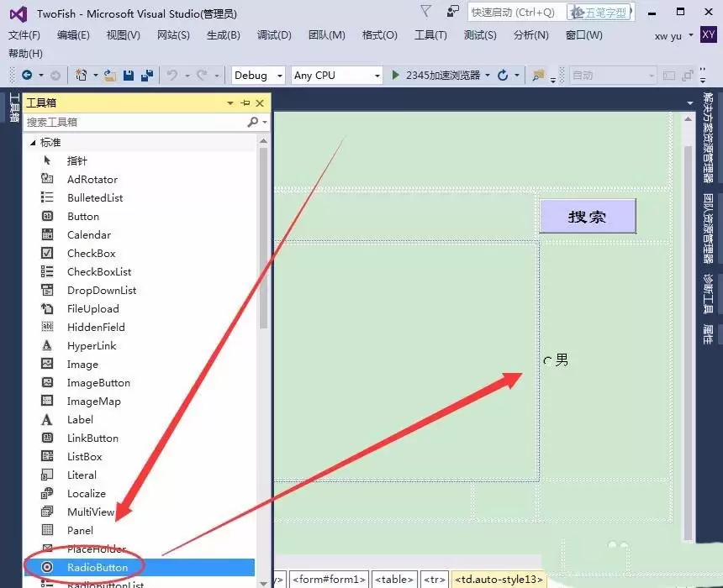Select the HyperLink control in the Toolbox
Screen dimensions: 723x588
point(91,345)
